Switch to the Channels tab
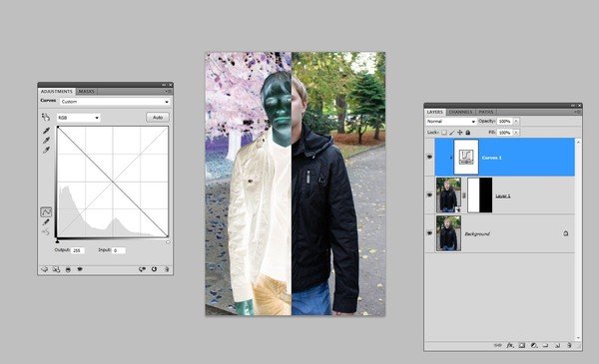The image size is (599, 364). coord(460,112)
